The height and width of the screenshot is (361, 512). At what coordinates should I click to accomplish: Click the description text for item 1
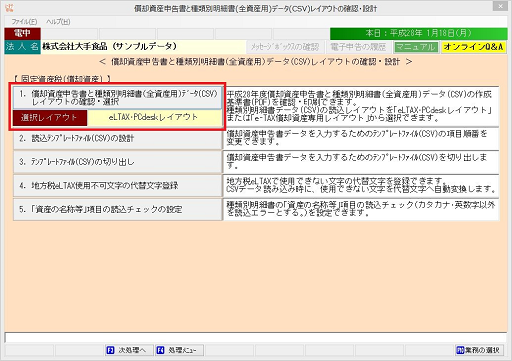(x=361, y=106)
